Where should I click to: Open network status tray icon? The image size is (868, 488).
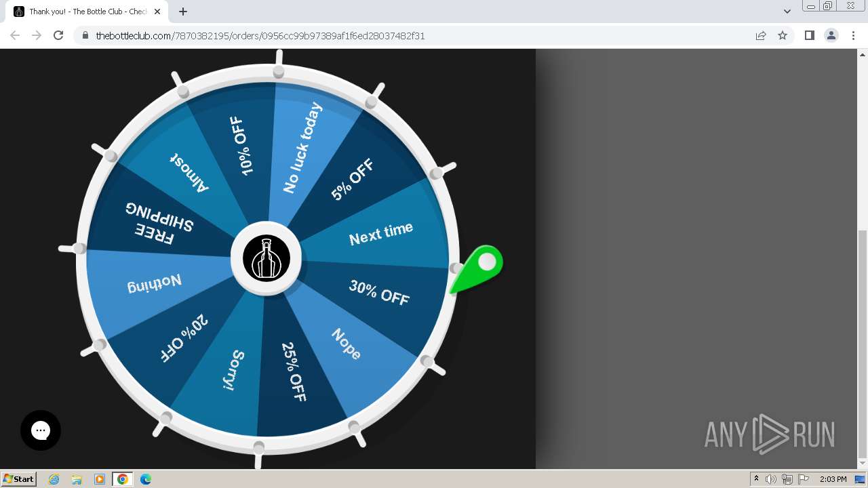tap(787, 479)
